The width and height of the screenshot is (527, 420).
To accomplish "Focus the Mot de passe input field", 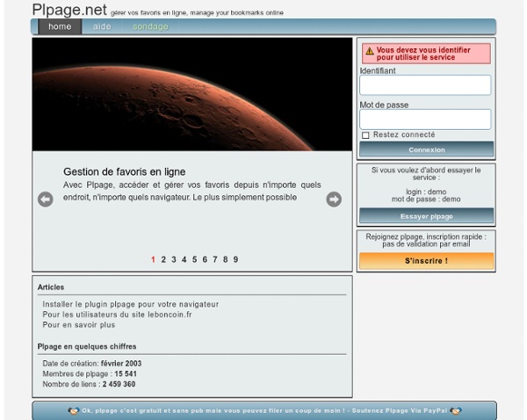I will point(425,119).
